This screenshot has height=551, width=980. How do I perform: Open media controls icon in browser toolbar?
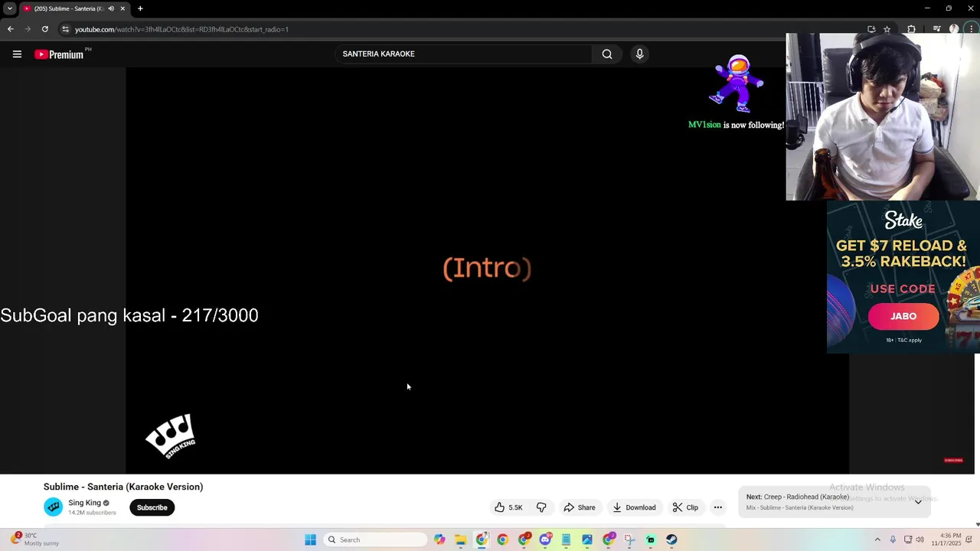tap(936, 29)
